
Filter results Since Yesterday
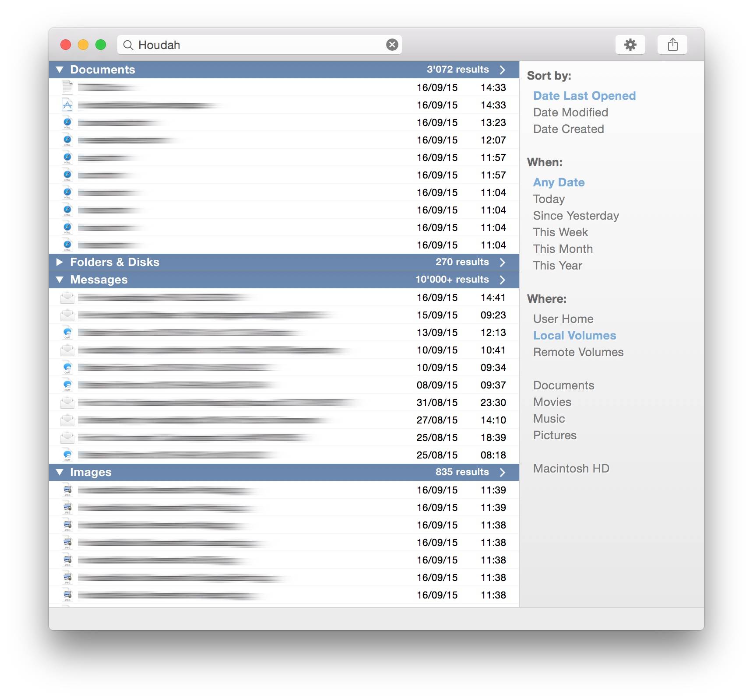[576, 216]
